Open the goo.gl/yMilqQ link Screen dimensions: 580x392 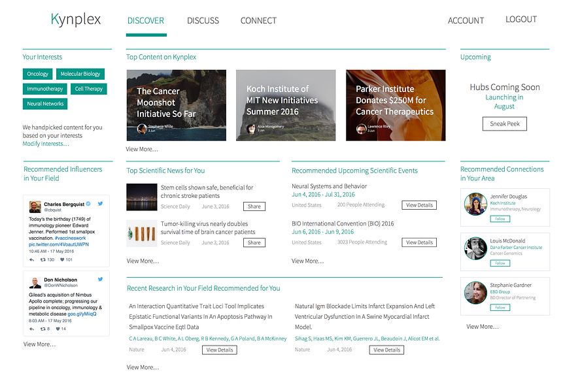(82, 314)
